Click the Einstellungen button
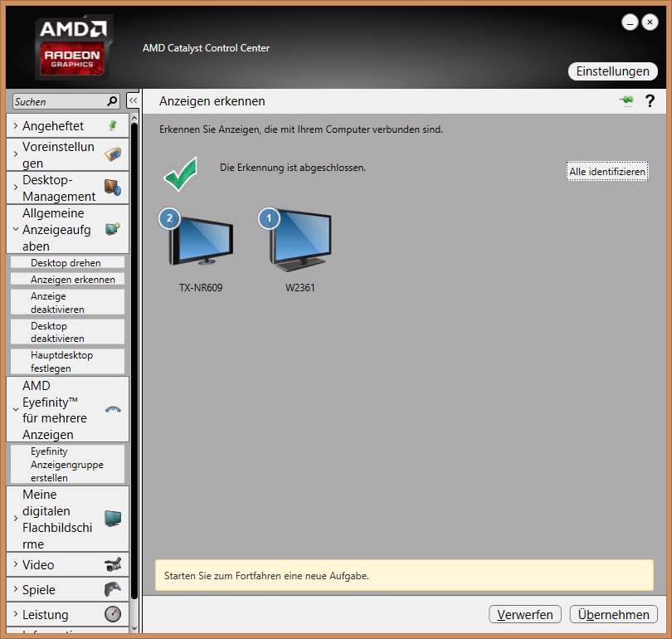Viewport: 672px width, 639px height. [612, 71]
